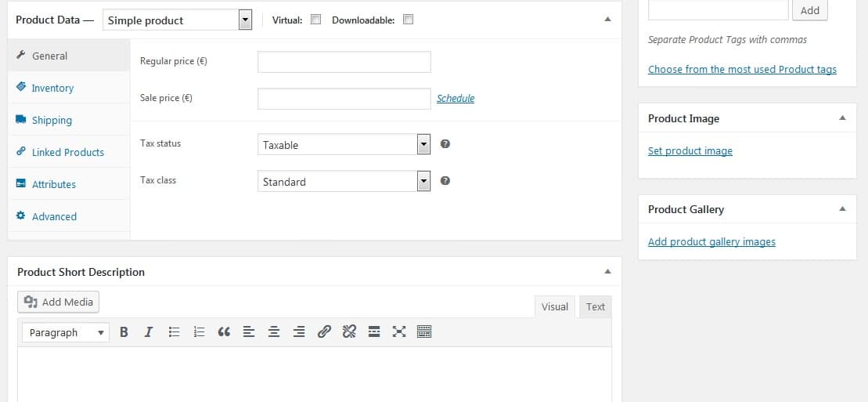The width and height of the screenshot is (868, 402).
Task: Open the Tax status Taxable dropdown
Action: point(344,145)
